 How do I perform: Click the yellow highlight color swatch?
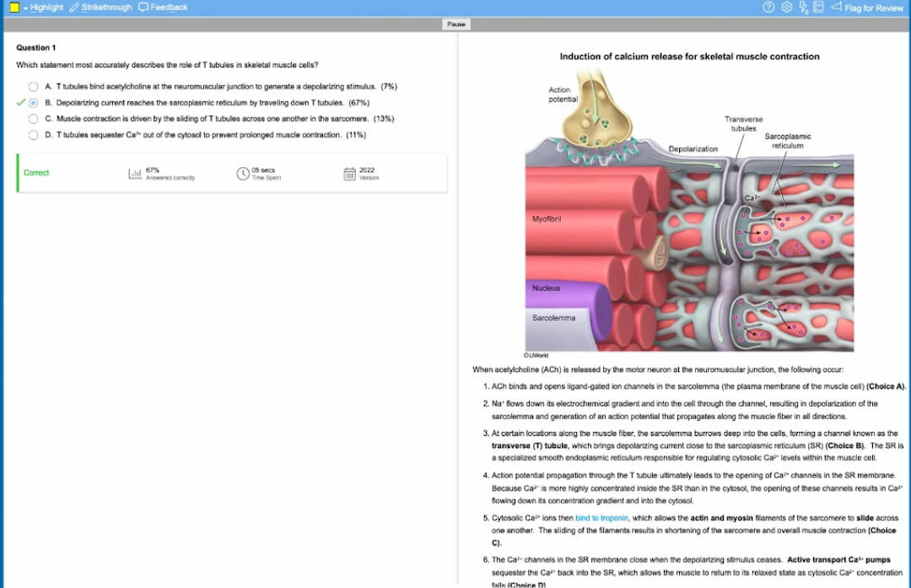pyautogui.click(x=15, y=8)
